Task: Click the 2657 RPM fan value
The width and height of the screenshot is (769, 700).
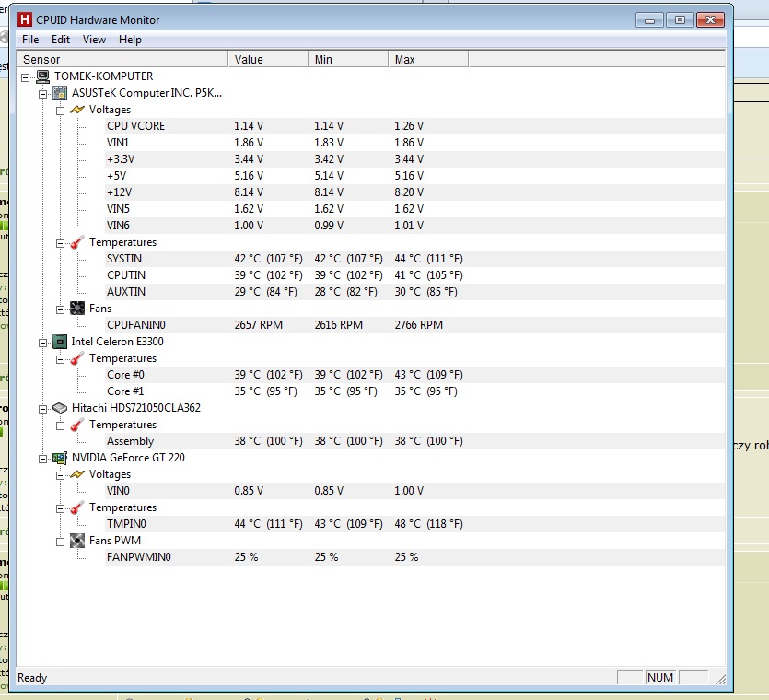Action: tap(259, 325)
